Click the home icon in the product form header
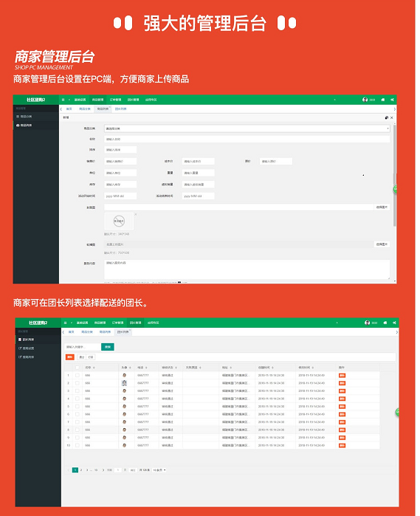This screenshot has height=516, width=420. 382,100
